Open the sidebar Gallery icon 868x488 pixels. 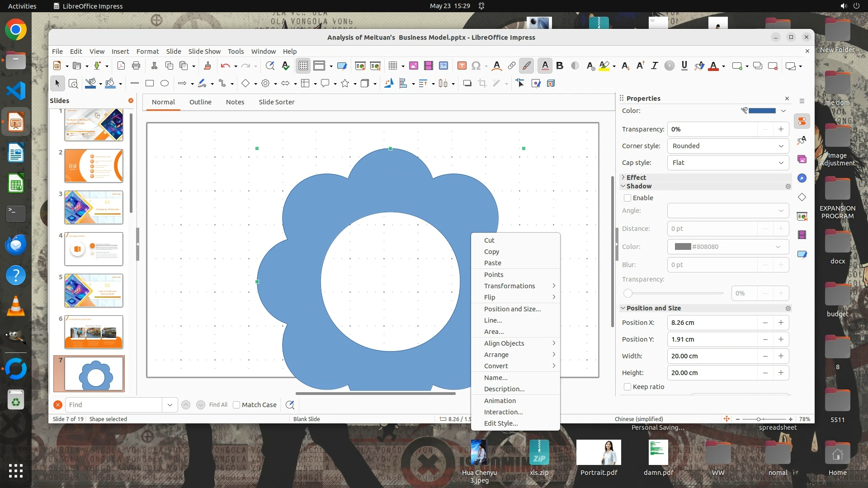[x=802, y=159]
